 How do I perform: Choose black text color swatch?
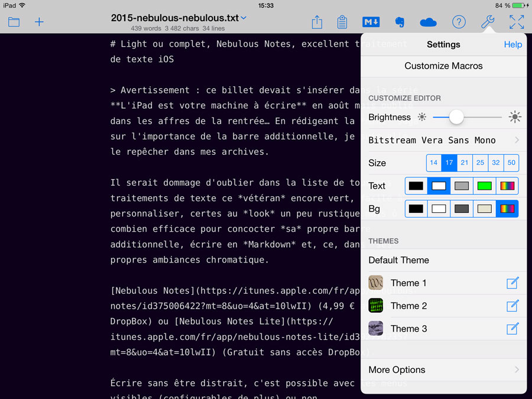click(416, 186)
